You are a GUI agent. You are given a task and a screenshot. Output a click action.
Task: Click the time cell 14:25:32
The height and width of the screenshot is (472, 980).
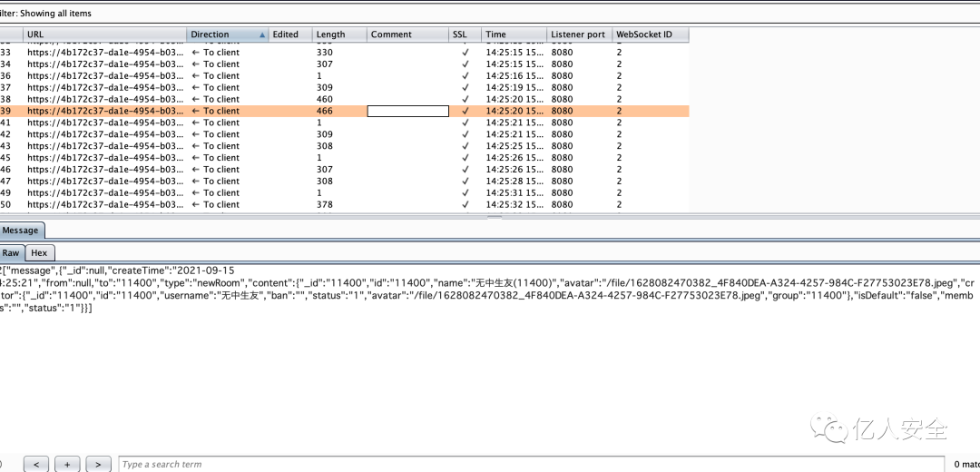tap(514, 204)
